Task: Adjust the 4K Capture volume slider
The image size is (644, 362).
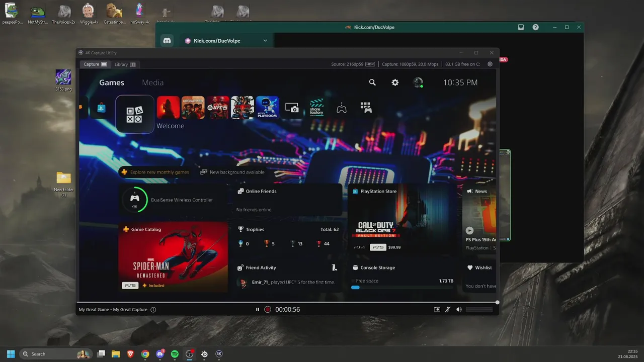Action: [479, 310]
